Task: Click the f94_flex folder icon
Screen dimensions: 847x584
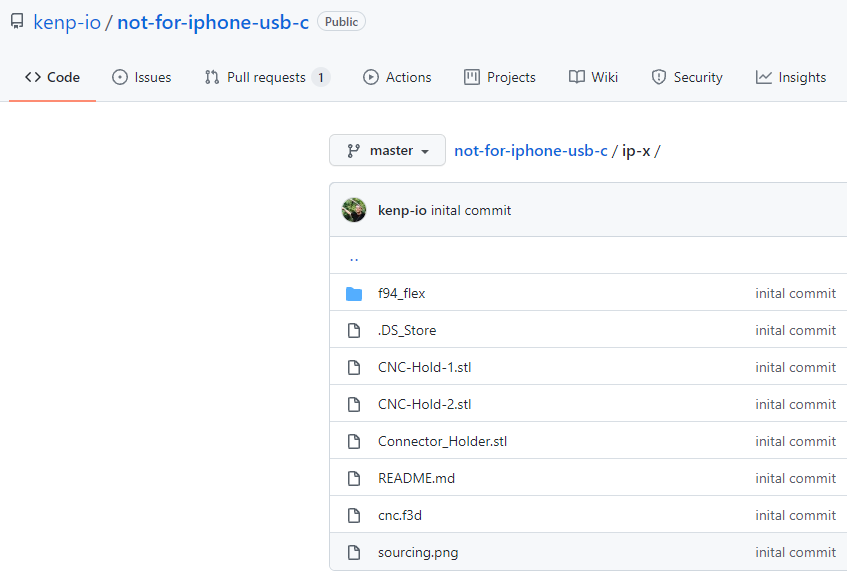Action: pyautogui.click(x=353, y=293)
